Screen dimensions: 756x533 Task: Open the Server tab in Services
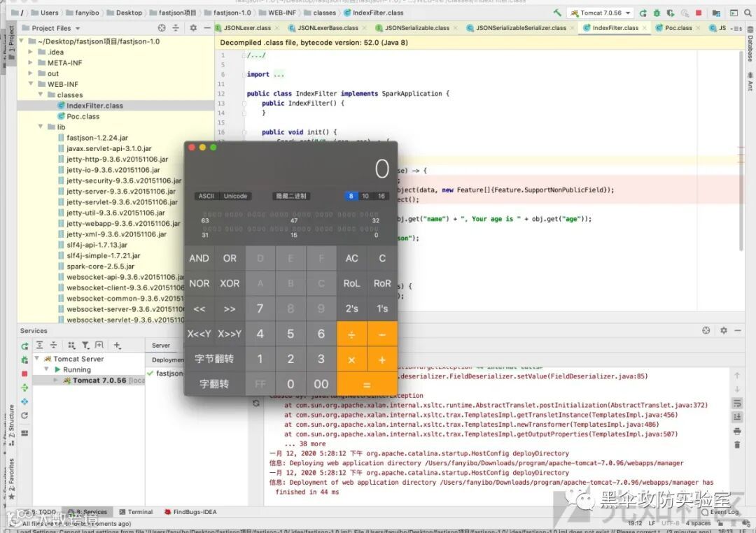click(x=160, y=346)
